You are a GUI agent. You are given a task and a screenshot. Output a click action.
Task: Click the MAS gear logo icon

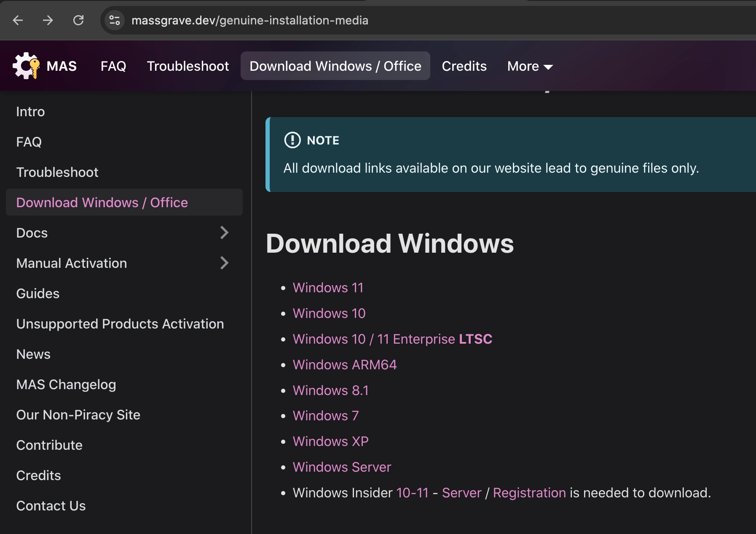pos(26,66)
